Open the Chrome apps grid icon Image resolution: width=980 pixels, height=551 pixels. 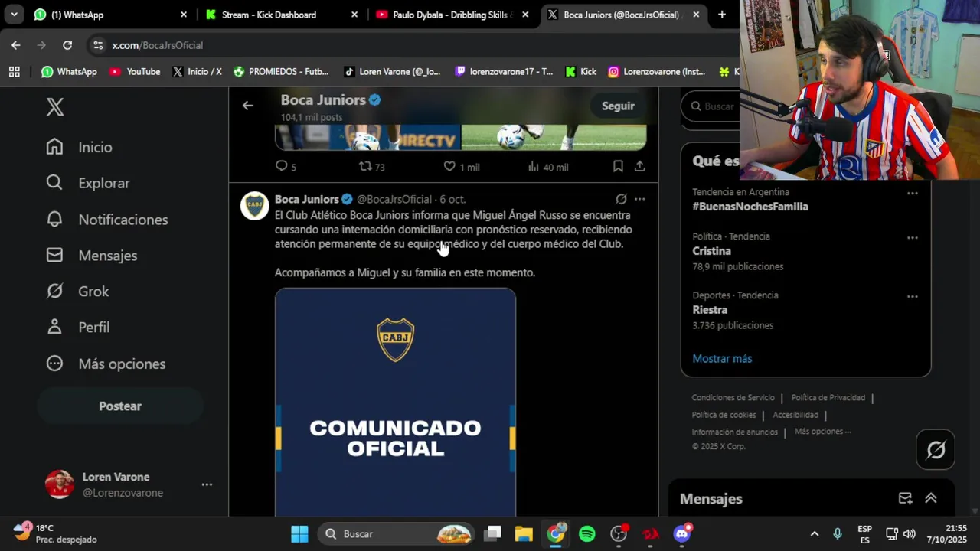pyautogui.click(x=14, y=72)
